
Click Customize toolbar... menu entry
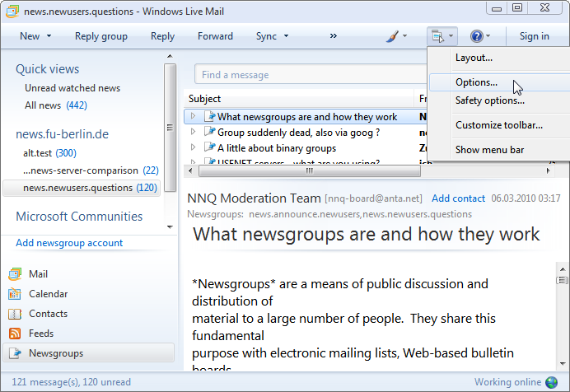click(x=498, y=125)
